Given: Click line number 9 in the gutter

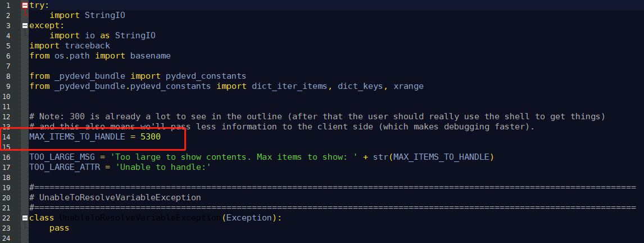Looking at the screenshot, I should click(x=6, y=86).
